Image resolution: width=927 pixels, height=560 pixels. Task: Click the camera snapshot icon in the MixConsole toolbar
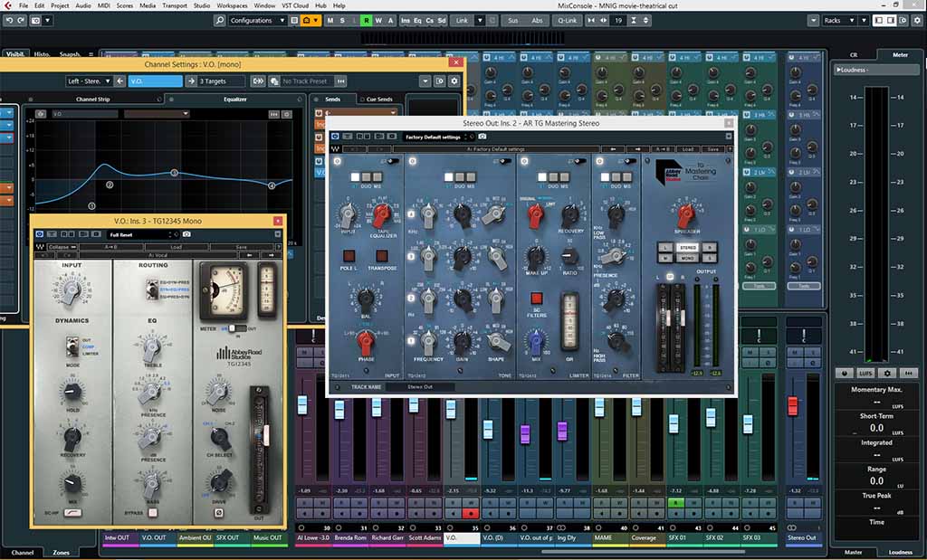35,20
